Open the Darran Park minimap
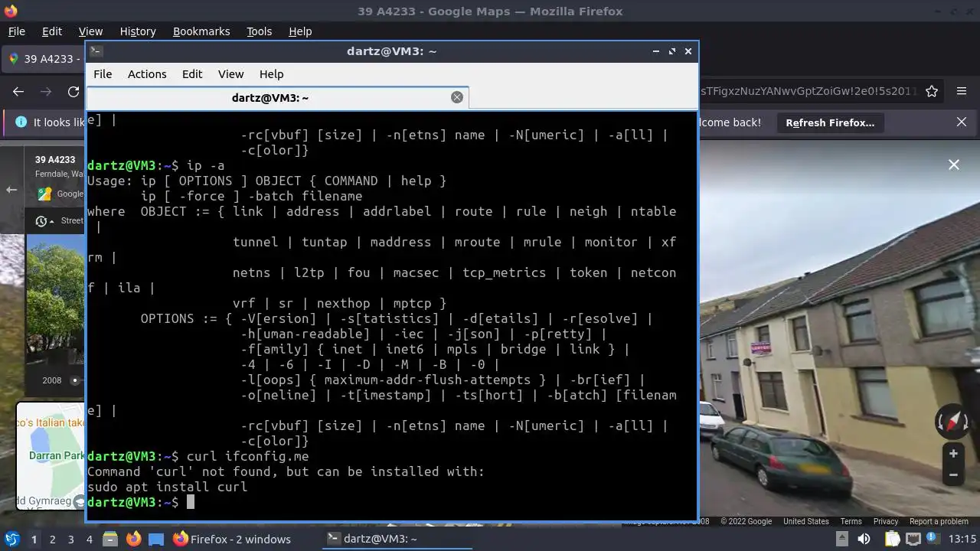980x551 pixels. 51,456
